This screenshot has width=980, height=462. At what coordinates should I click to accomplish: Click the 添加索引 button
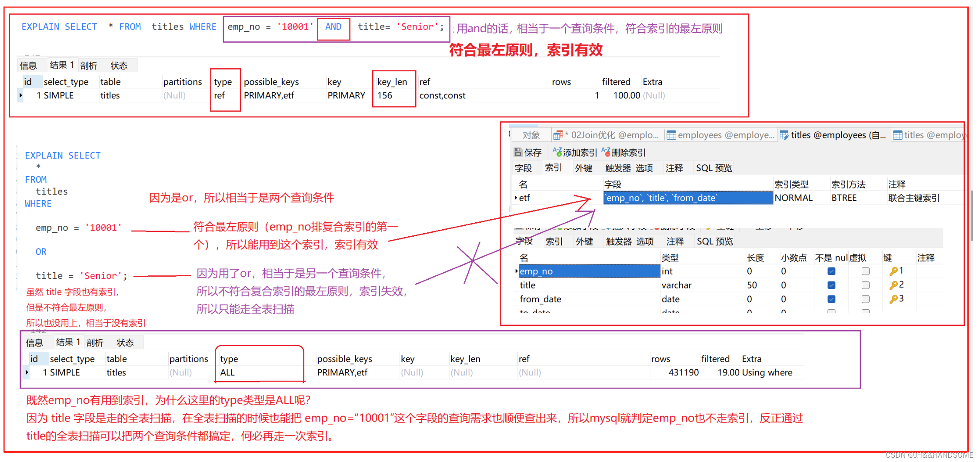point(575,152)
